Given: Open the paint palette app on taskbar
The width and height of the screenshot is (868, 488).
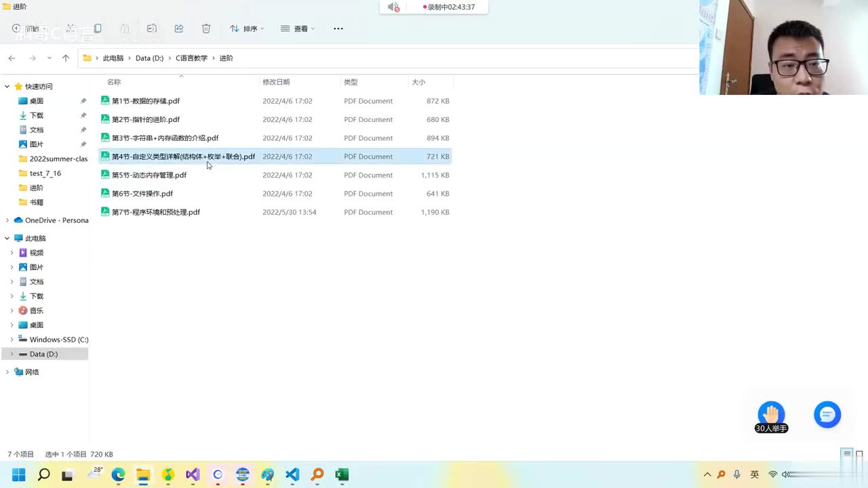Looking at the screenshot, I should click(x=267, y=474).
